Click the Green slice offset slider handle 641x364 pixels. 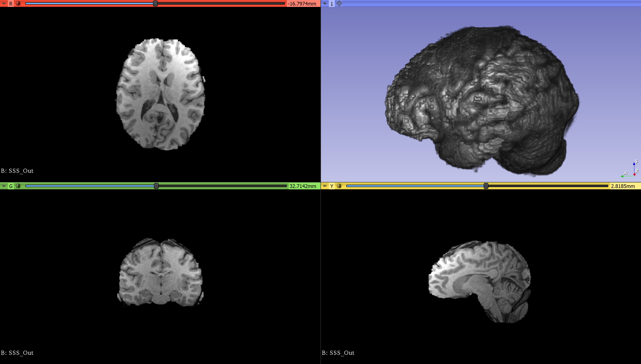[156, 186]
